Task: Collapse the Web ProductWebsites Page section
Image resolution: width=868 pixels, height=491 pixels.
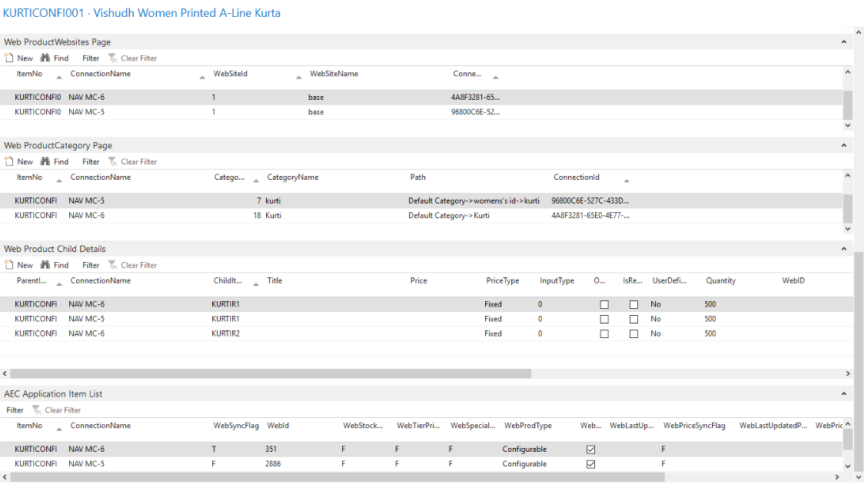Action: point(843,42)
